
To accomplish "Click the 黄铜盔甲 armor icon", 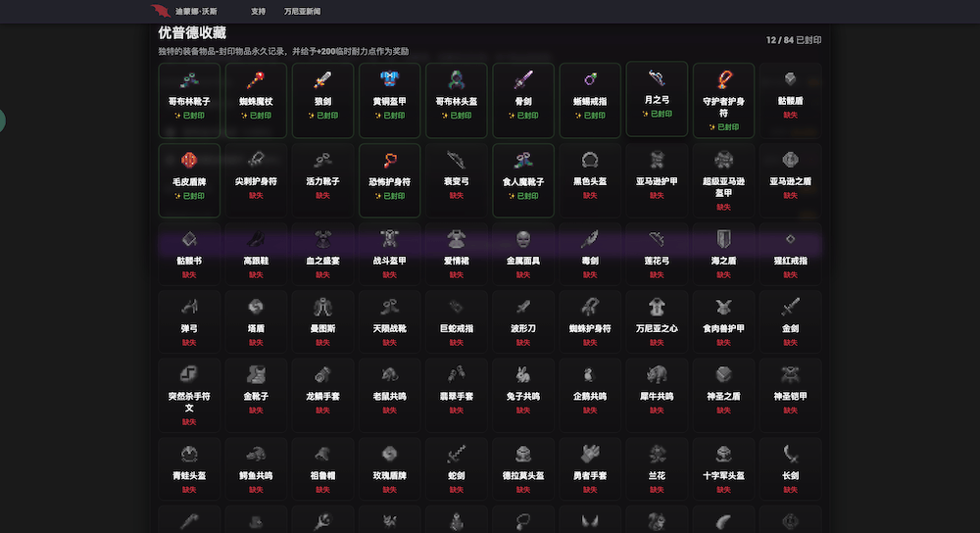I will [x=389, y=80].
